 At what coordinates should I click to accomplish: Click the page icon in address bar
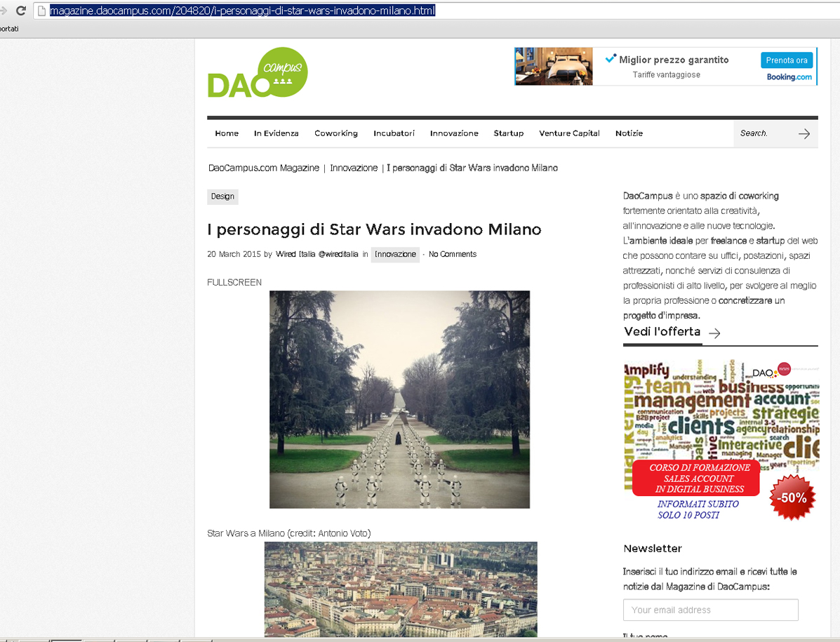coord(41,11)
